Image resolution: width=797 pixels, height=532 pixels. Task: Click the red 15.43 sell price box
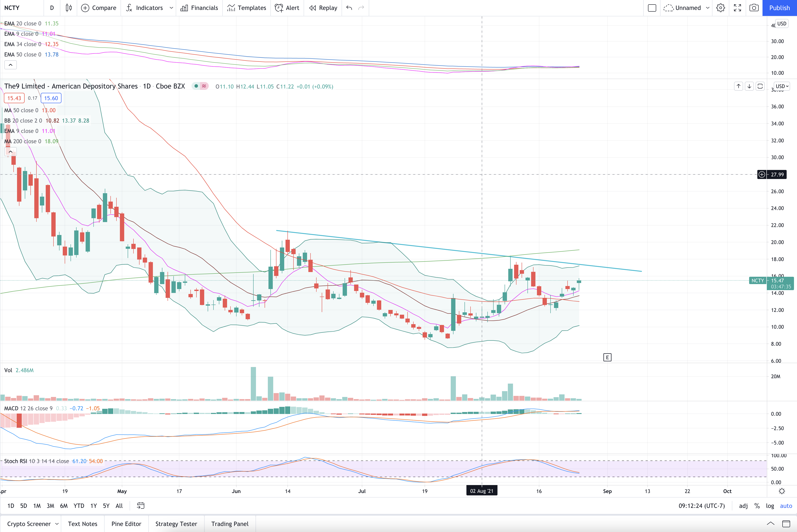pyautogui.click(x=14, y=98)
